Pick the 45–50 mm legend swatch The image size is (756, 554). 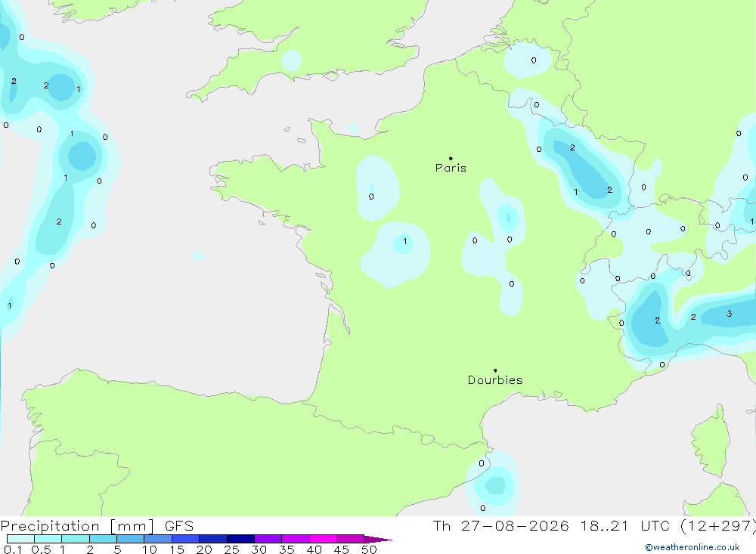coord(351,539)
